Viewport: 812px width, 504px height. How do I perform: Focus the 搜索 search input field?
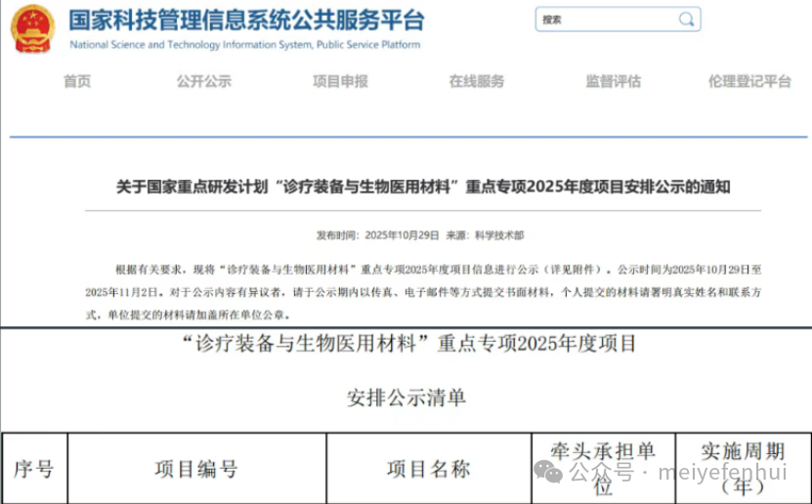606,19
